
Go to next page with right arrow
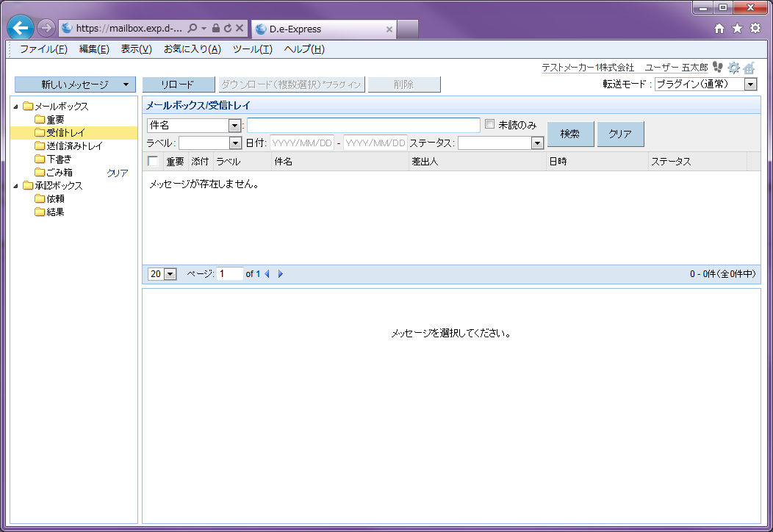point(281,274)
